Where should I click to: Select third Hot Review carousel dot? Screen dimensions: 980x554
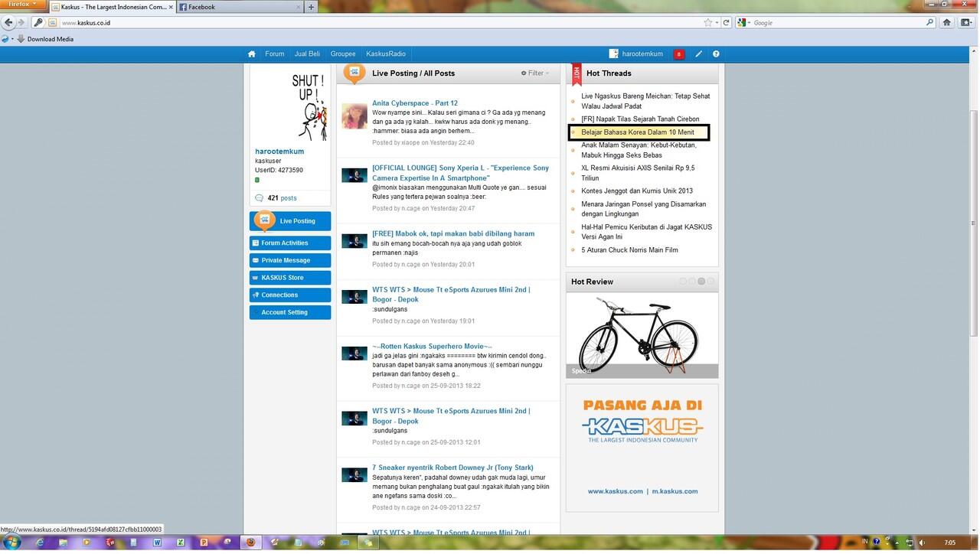click(701, 282)
